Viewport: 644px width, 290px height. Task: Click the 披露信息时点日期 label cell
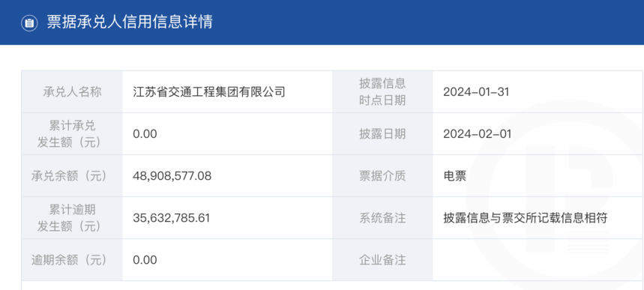[382, 91]
